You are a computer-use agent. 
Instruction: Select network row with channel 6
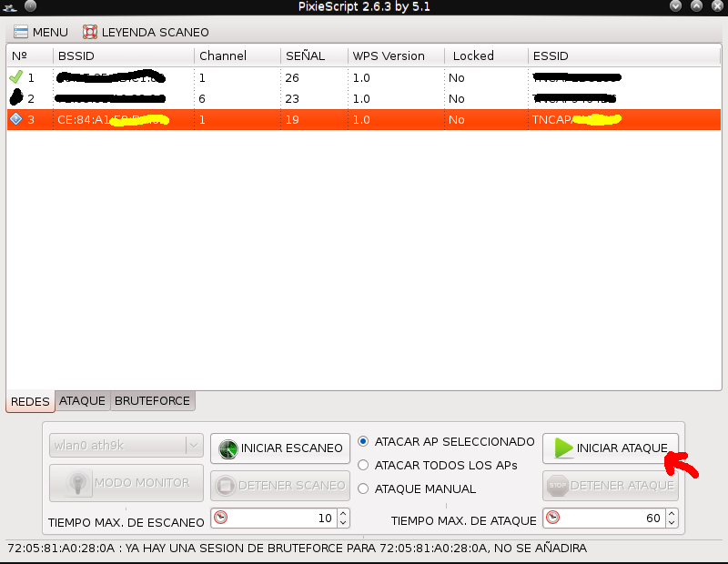(x=364, y=98)
